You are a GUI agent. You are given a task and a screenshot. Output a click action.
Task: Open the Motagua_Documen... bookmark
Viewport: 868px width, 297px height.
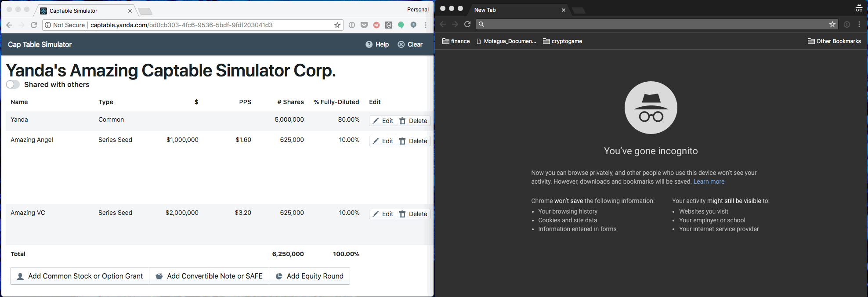[x=506, y=41]
